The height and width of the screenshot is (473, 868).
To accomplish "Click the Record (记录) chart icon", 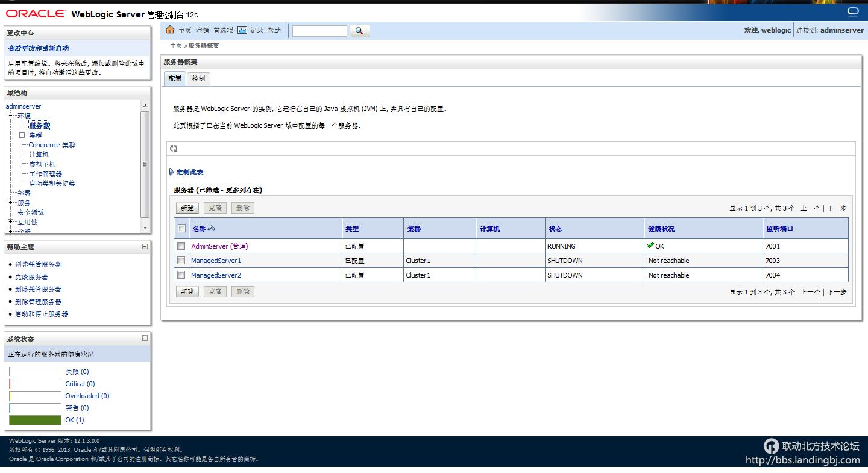I will (x=242, y=30).
